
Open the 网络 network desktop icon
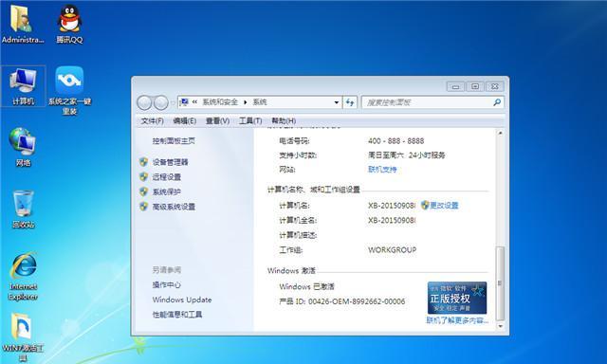click(23, 147)
